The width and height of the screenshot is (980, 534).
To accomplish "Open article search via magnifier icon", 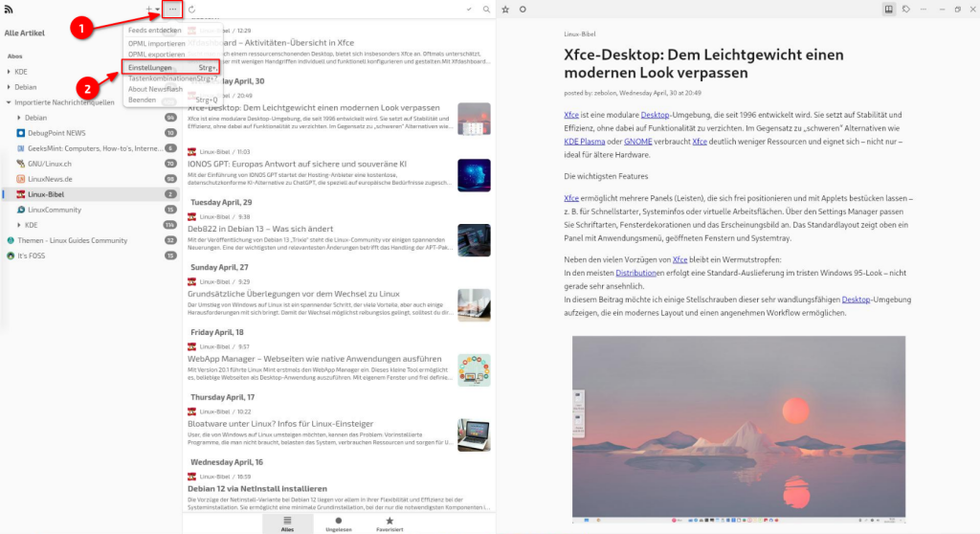I will tap(486, 10).
